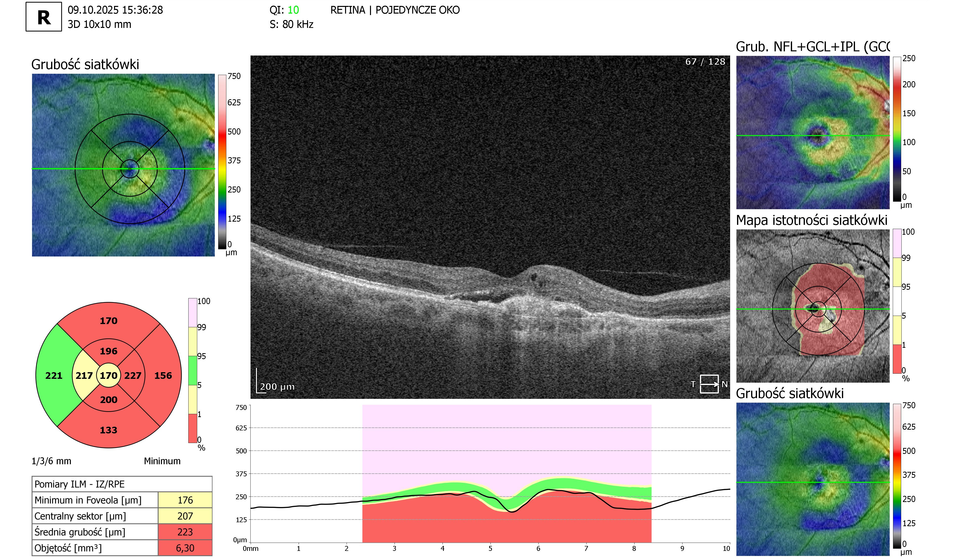Select the inner superior sector 196
This screenshot has height=560, width=953.
[109, 351]
